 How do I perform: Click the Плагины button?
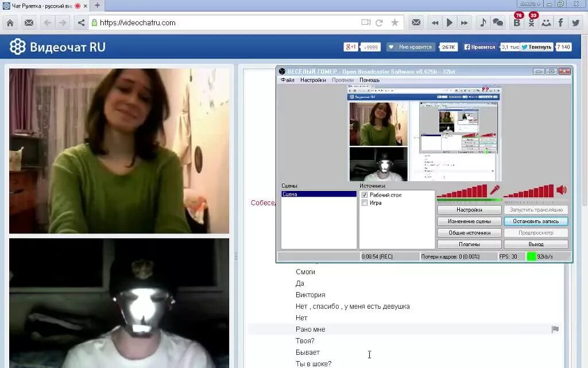point(469,244)
